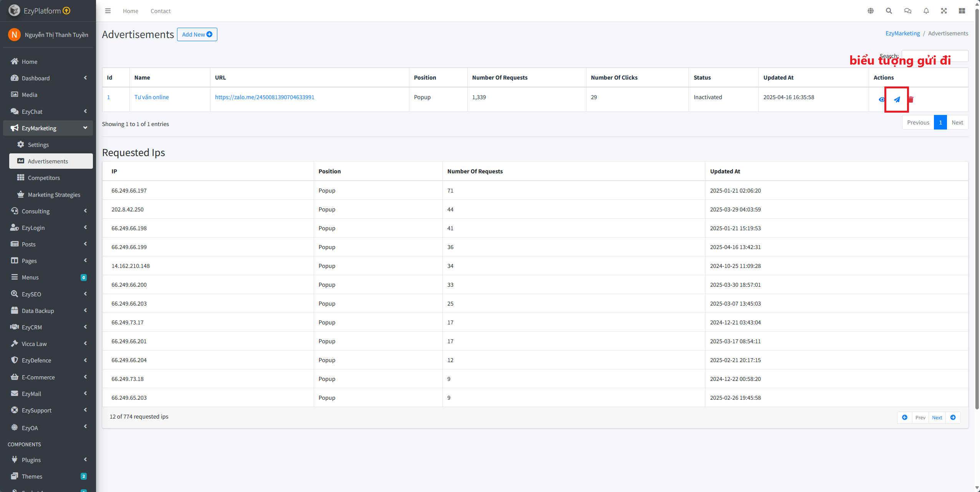Click the advertisement Id 1 link
This screenshot has height=492, width=980.
109,97
